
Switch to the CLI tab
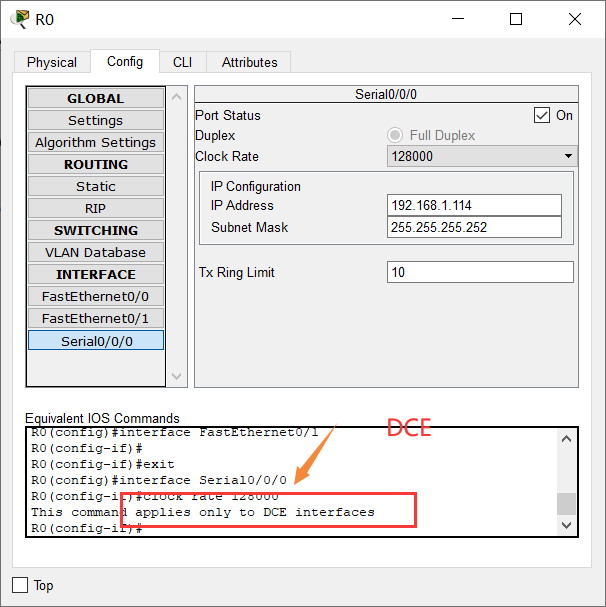[x=182, y=62]
